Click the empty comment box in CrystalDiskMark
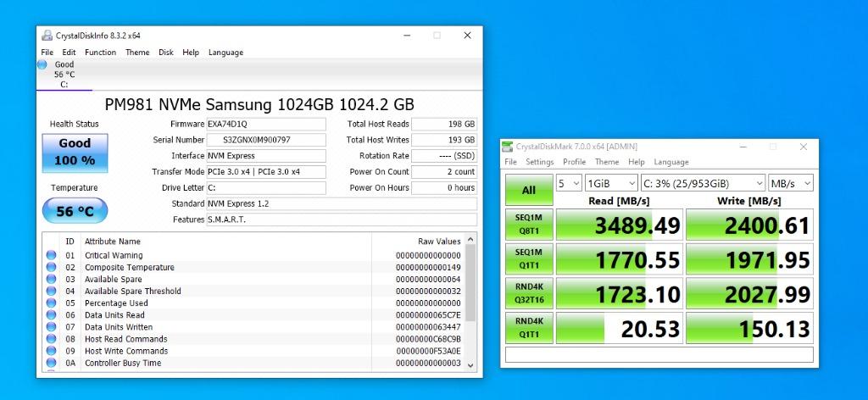 [659, 354]
